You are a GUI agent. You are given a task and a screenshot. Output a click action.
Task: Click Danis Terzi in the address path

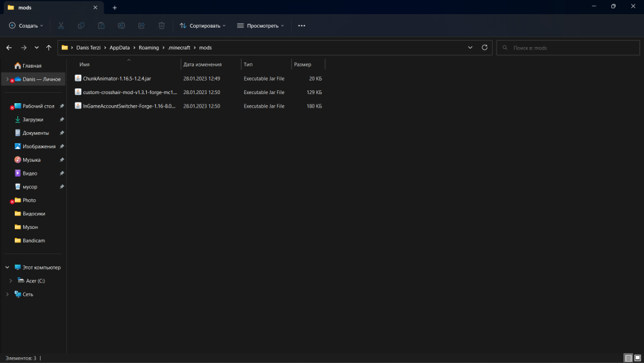click(x=88, y=48)
